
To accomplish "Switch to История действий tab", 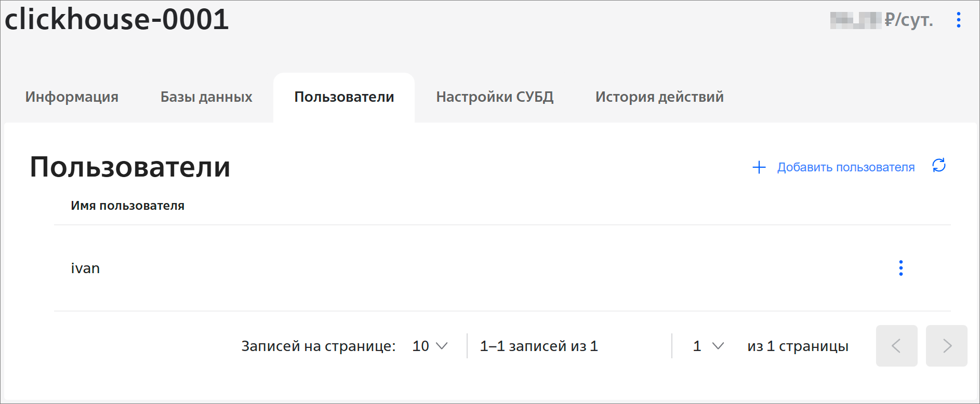I will [x=659, y=97].
